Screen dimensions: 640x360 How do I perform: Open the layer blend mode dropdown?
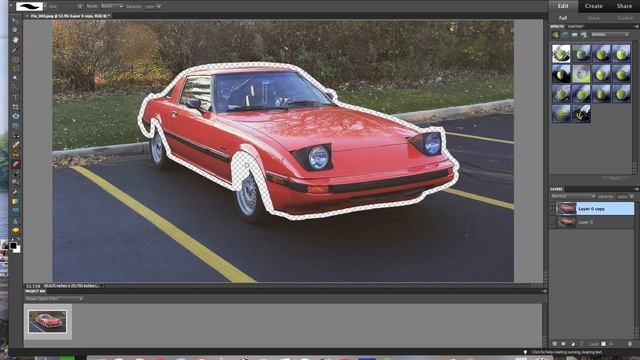573,197
